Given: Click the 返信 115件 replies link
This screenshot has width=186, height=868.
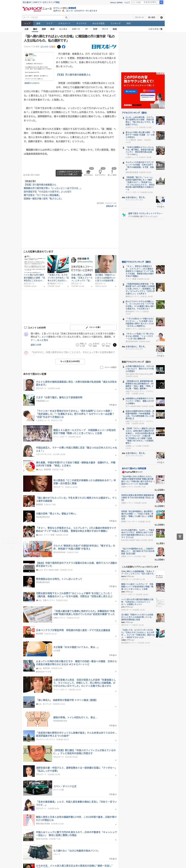Looking at the screenshot, I should [x=36, y=345].
